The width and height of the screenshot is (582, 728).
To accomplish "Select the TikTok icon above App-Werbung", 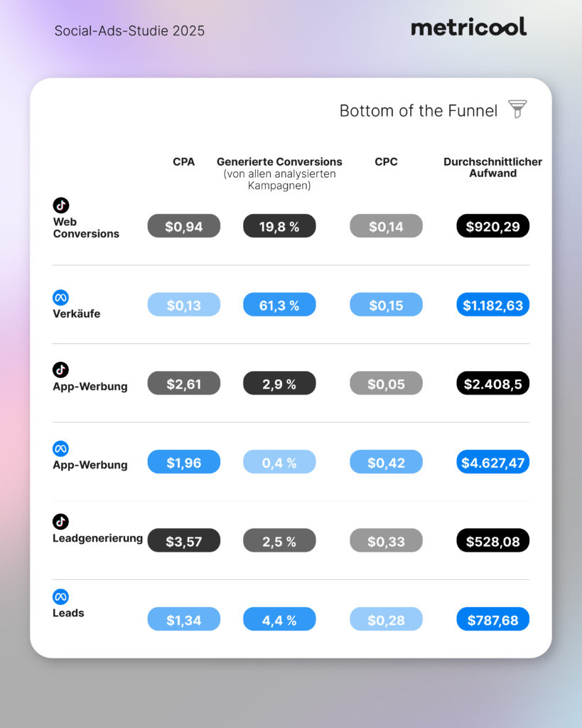I will click(61, 370).
